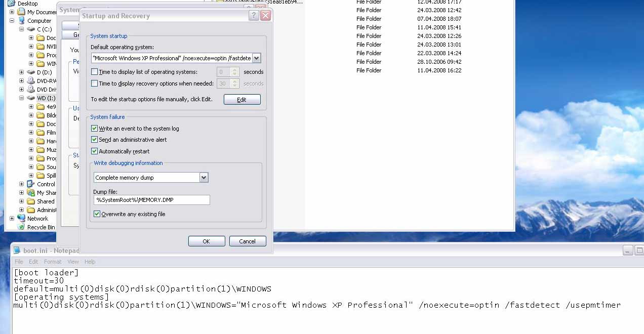Screen dimensions: 644x334
Task: Confirm Startup and Recovery with OK
Action: click(207, 241)
